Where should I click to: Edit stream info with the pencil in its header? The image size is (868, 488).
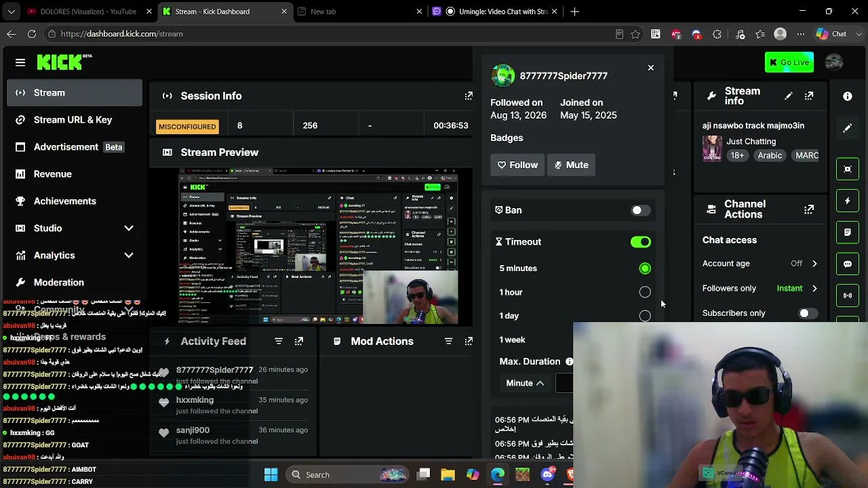[x=788, y=96]
